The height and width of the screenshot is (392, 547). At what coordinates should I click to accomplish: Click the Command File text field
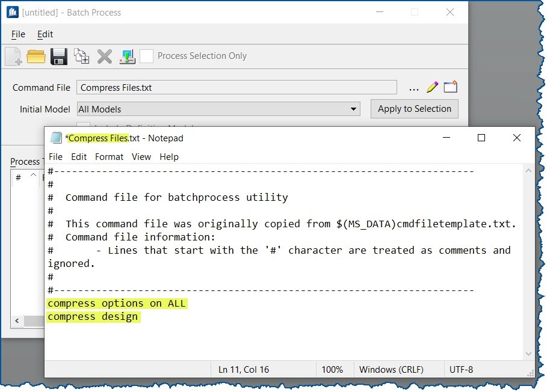click(x=236, y=87)
